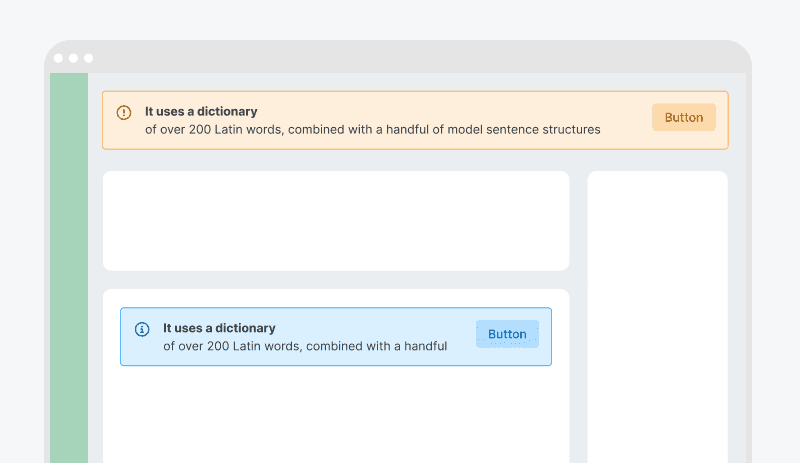800x463 pixels.
Task: Click the empty white card below orange banner
Action: (336, 221)
